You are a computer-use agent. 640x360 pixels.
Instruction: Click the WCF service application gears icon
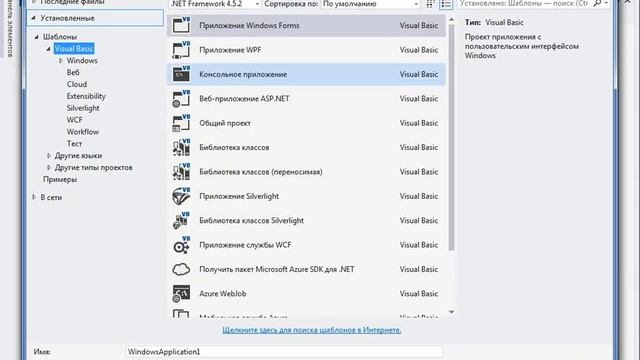pyautogui.click(x=181, y=245)
